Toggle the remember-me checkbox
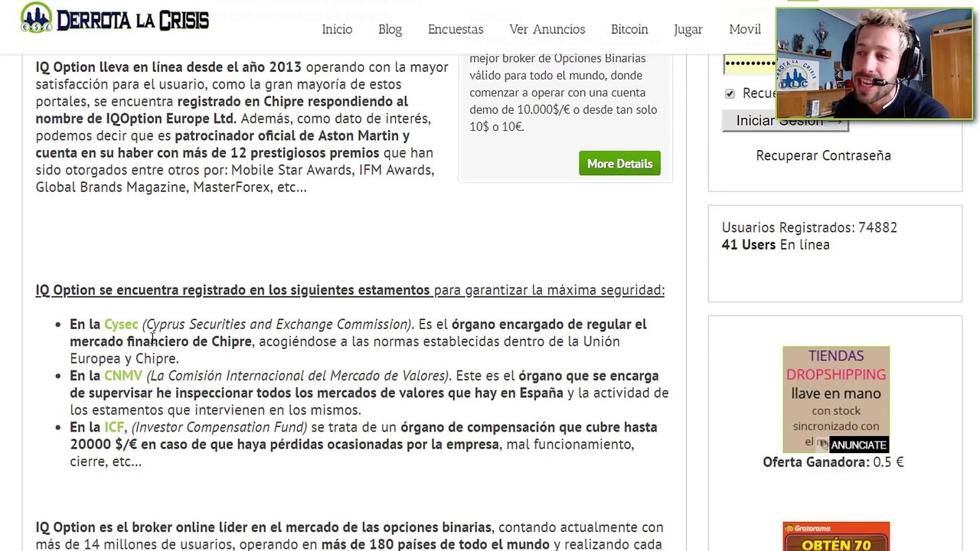 point(730,93)
